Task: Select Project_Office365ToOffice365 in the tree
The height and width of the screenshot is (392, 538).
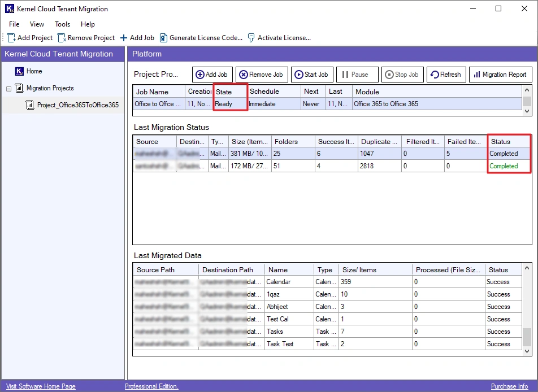Action: (x=77, y=105)
